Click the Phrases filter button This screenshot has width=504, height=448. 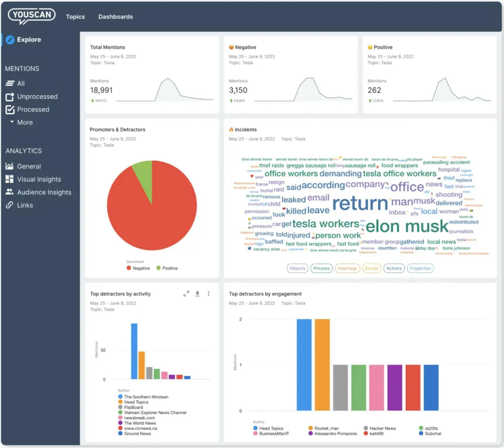[x=321, y=268]
